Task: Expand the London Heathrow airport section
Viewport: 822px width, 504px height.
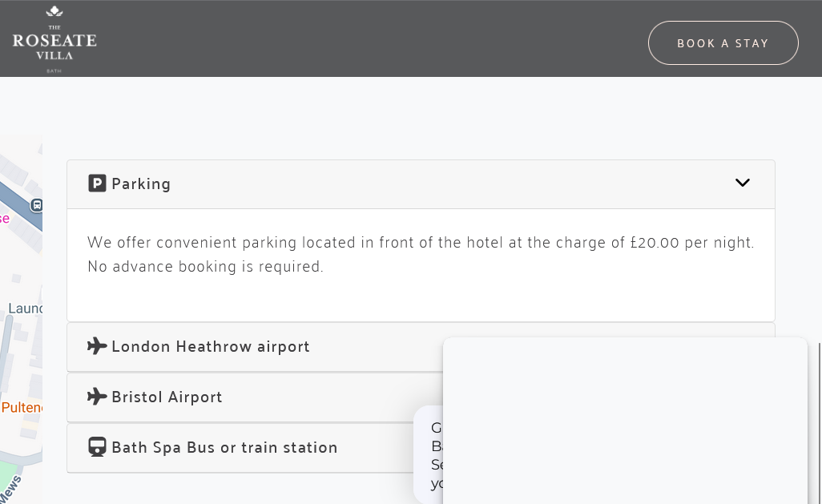Action: tap(211, 347)
